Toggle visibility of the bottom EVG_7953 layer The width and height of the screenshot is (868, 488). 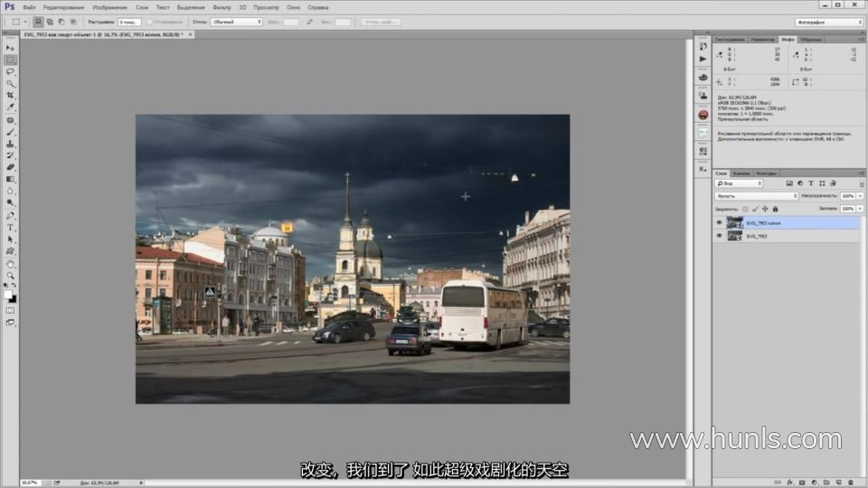720,236
